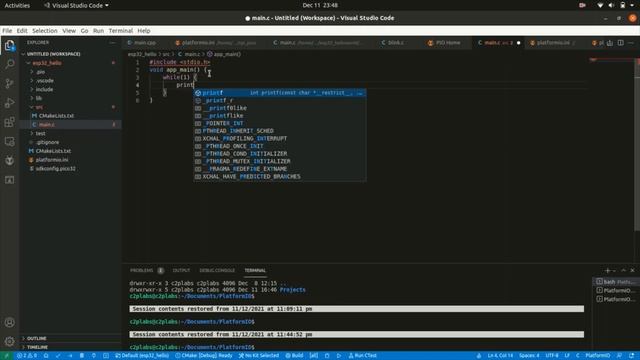Select the bash terminal in the terminal list
Image resolution: width=640 pixels, height=360 pixels.
615,282
